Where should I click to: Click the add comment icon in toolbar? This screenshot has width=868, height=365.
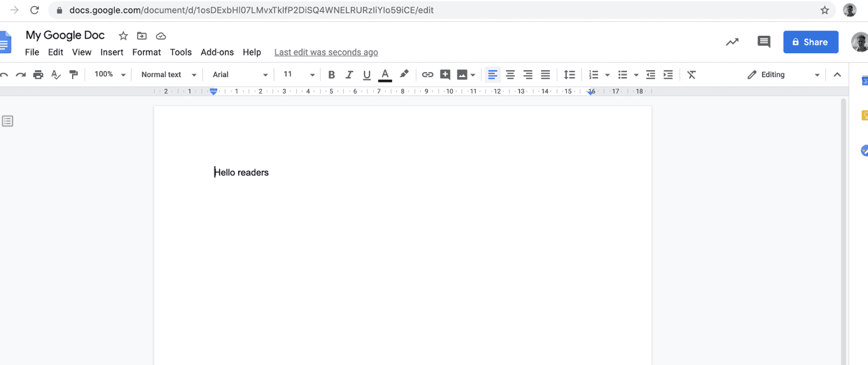pos(445,75)
